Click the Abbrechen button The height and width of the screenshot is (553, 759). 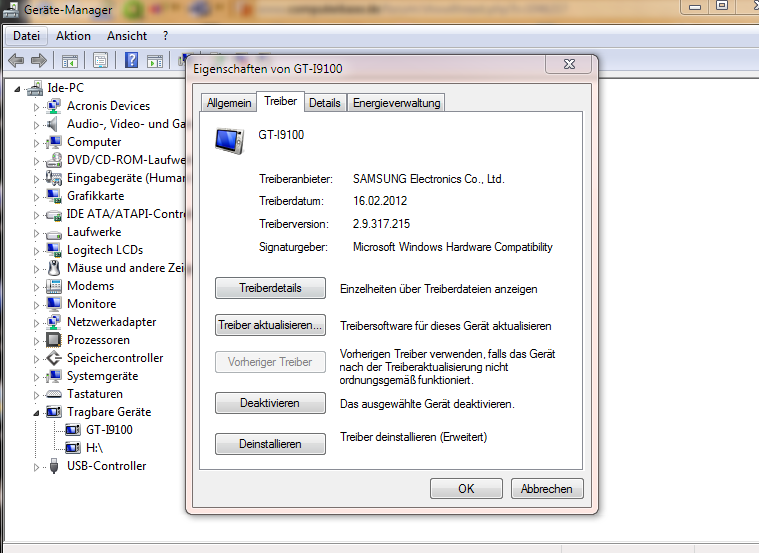coord(547,489)
